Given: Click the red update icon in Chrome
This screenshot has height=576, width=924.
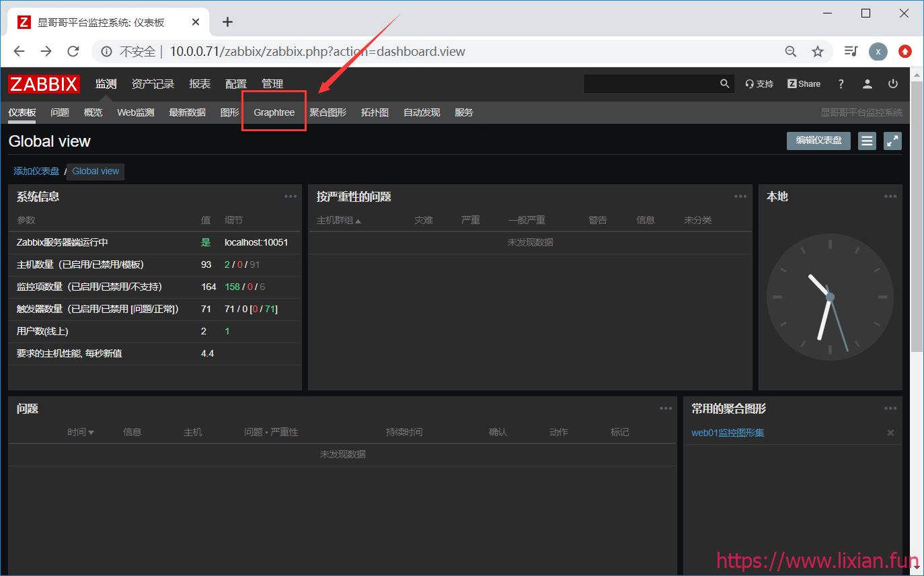Looking at the screenshot, I should [x=905, y=51].
